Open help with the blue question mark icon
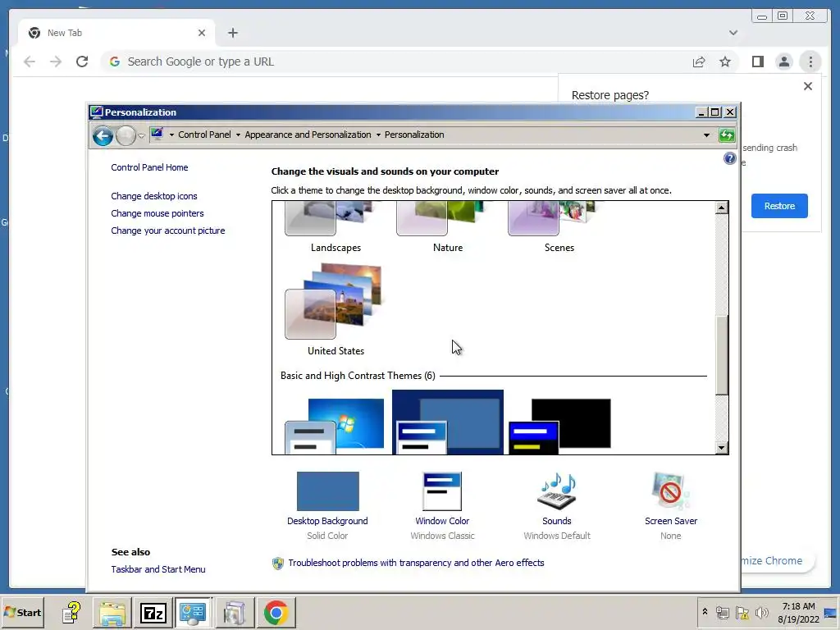Viewport: 840px width, 630px height. pyautogui.click(x=729, y=158)
